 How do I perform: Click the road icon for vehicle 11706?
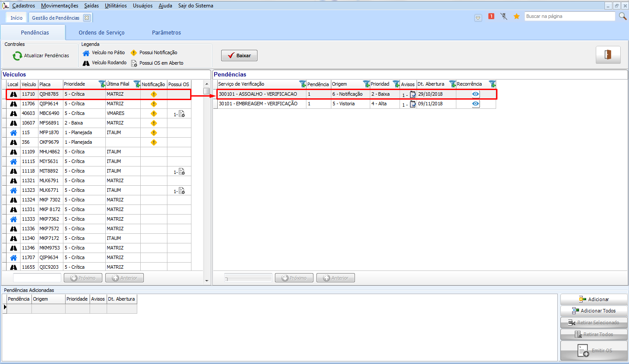[x=14, y=104]
